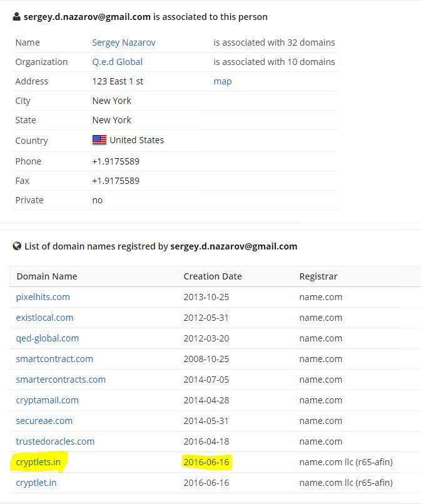421x504 pixels.
Task: Select registrar 'name.com llc (r65-afin)' in cryptlets.in row
Action: pyautogui.click(x=346, y=462)
